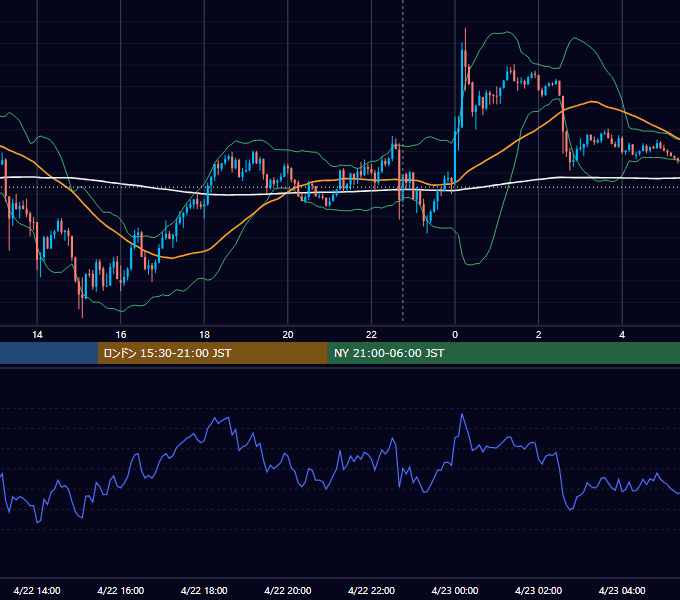Select the ロンドン 15:30-21:00 JST session bar
Screen dimensions: 680x600
[212, 353]
